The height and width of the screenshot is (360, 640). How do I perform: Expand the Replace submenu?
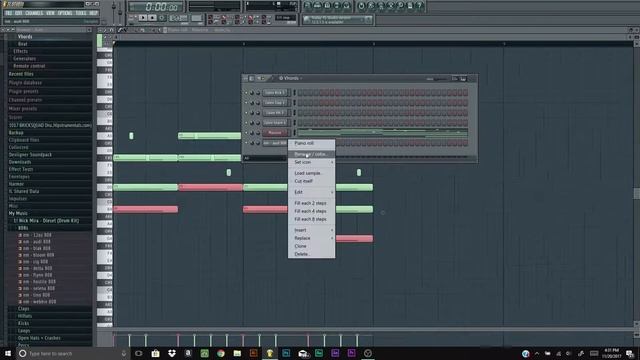pyautogui.click(x=311, y=238)
